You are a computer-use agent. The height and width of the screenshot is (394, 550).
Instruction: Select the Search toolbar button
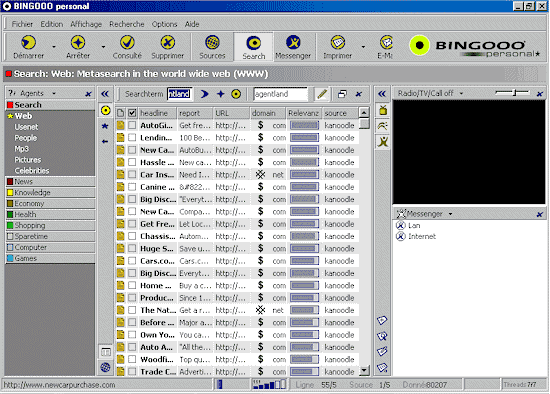(x=254, y=47)
